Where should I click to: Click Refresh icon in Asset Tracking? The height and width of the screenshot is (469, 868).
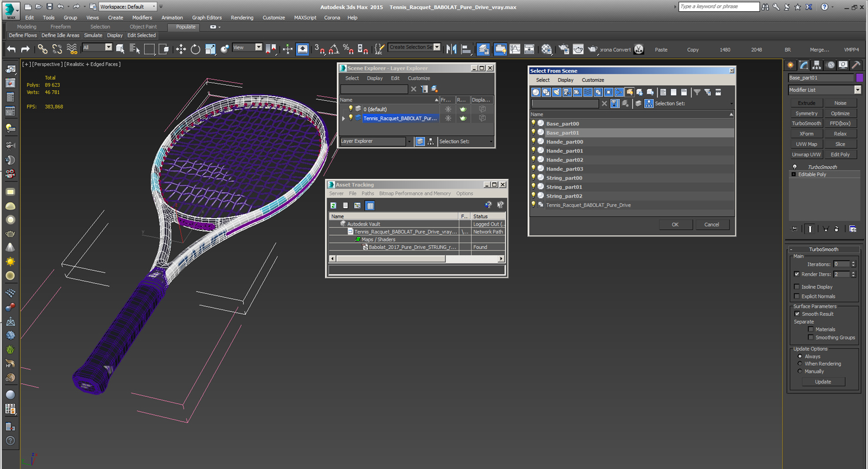[333, 205]
